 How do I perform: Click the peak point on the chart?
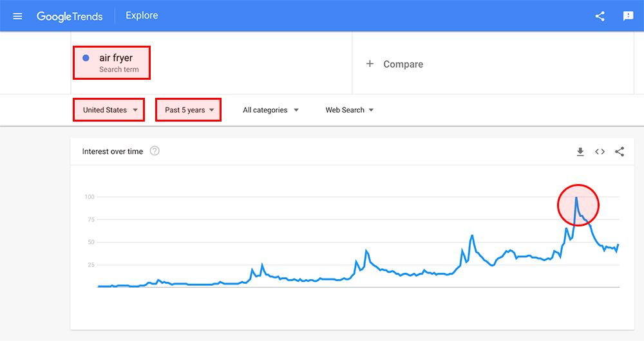[x=576, y=198]
